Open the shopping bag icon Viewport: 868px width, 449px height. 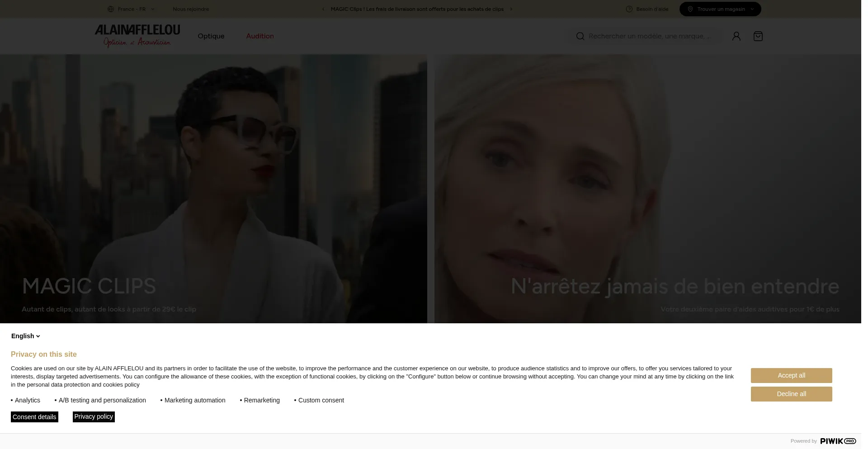pyautogui.click(x=758, y=36)
